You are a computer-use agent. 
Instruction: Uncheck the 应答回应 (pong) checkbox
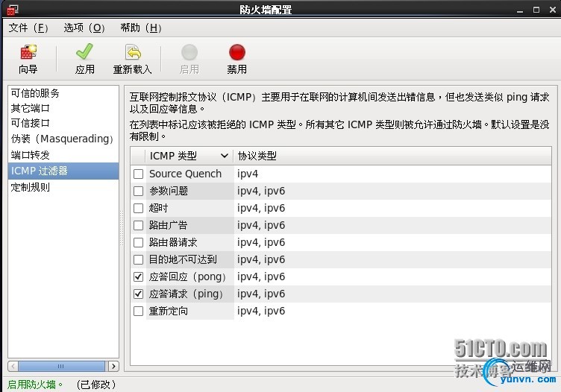coord(138,277)
